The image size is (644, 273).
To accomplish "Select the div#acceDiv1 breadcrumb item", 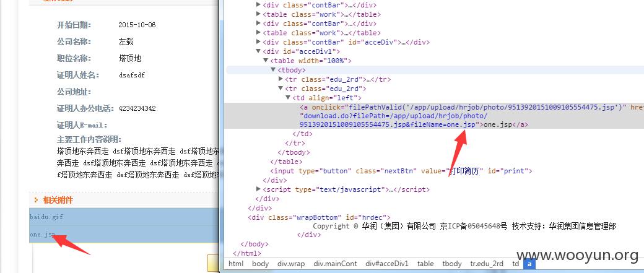I will coord(387,264).
